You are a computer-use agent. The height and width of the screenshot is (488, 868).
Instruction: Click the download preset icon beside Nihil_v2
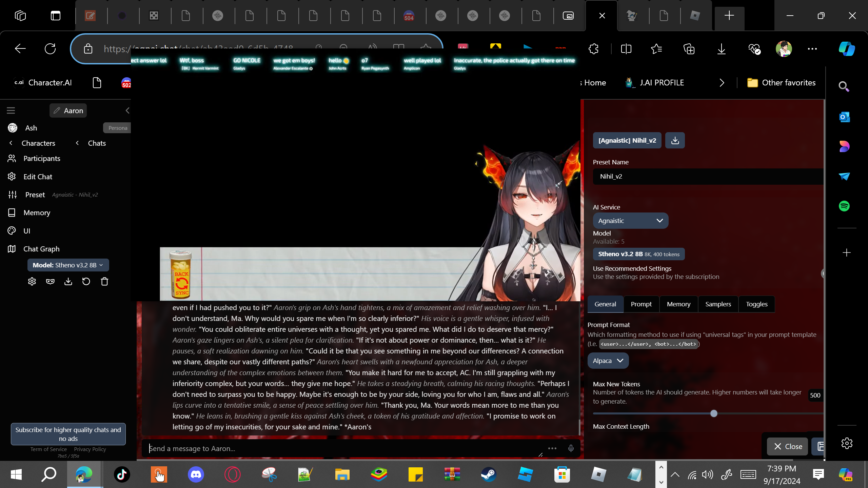675,140
